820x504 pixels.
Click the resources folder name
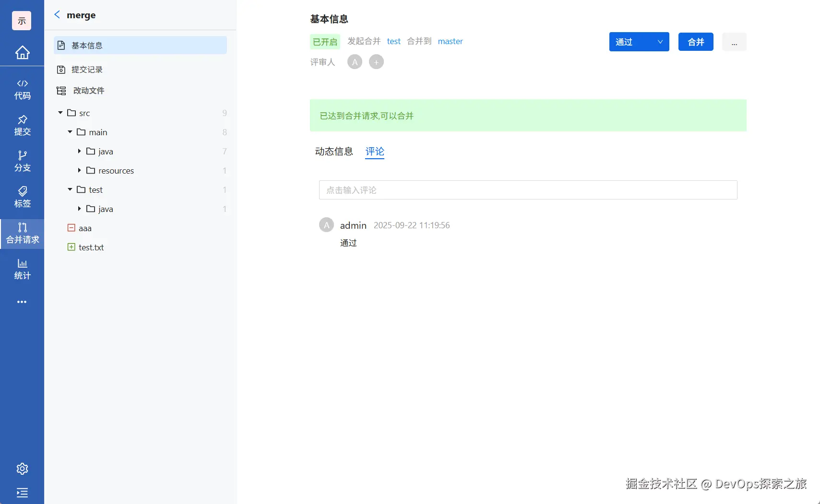tap(116, 171)
